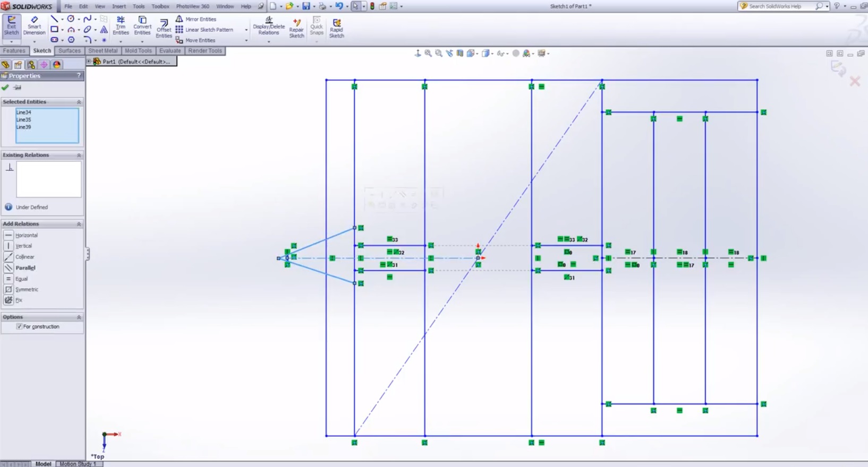This screenshot has height=467, width=868.
Task: Accept properties with the green checkmark
Action: 5,88
